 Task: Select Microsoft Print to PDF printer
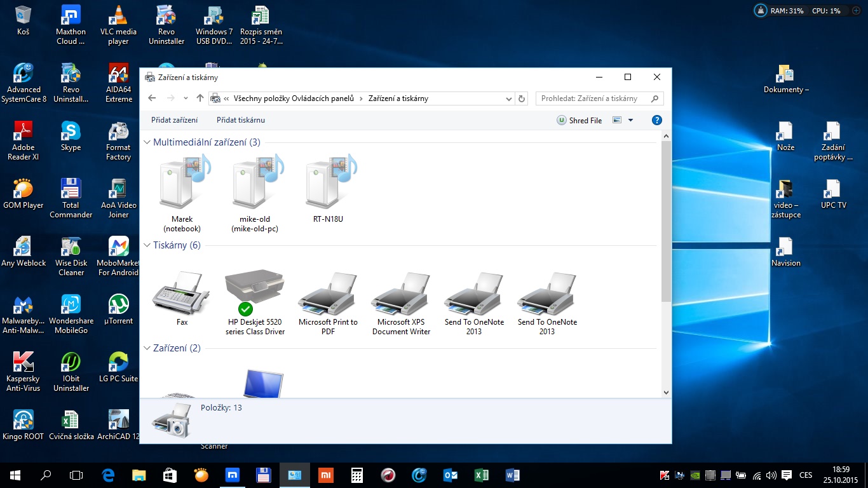click(x=328, y=292)
